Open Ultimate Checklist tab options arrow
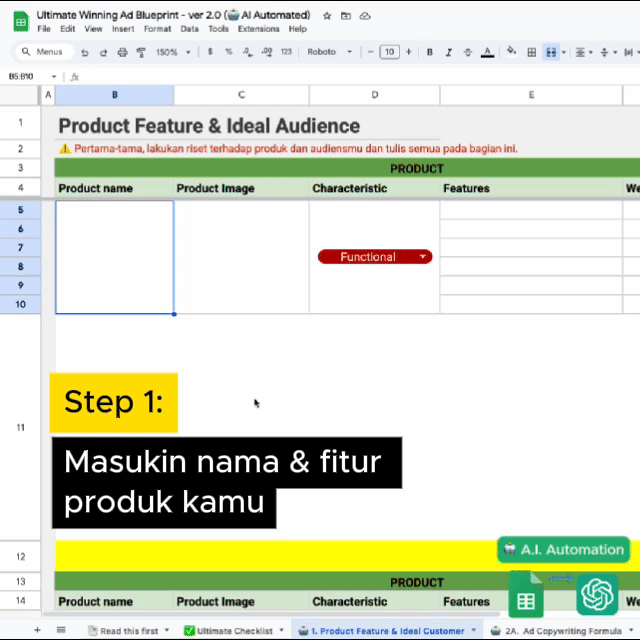The height and width of the screenshot is (640, 640). [x=281, y=630]
